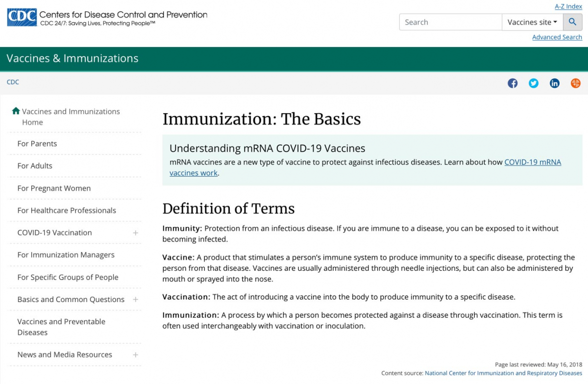Follow the COVID-19 mRNA vaccines work link
Image resolution: width=588 pixels, height=384 pixels.
(532, 162)
